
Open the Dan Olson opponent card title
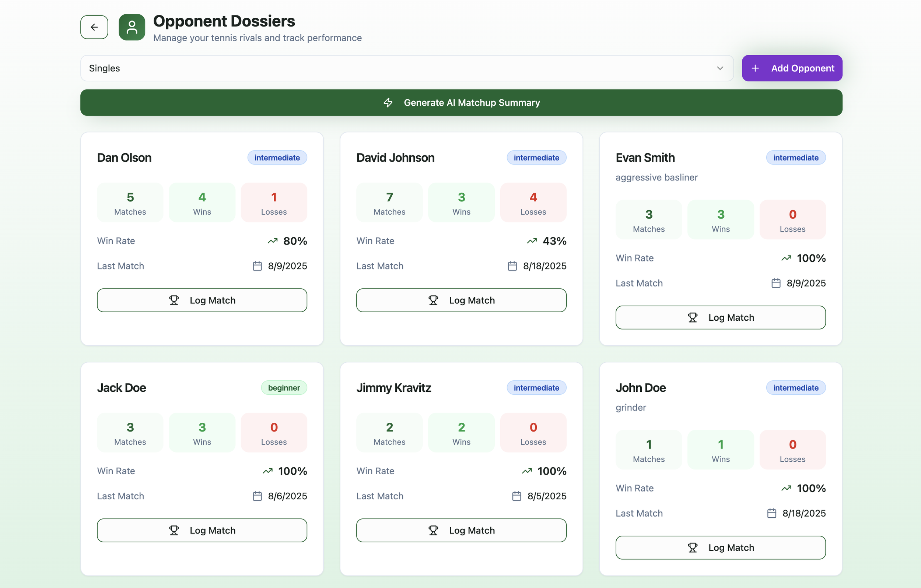coord(124,158)
